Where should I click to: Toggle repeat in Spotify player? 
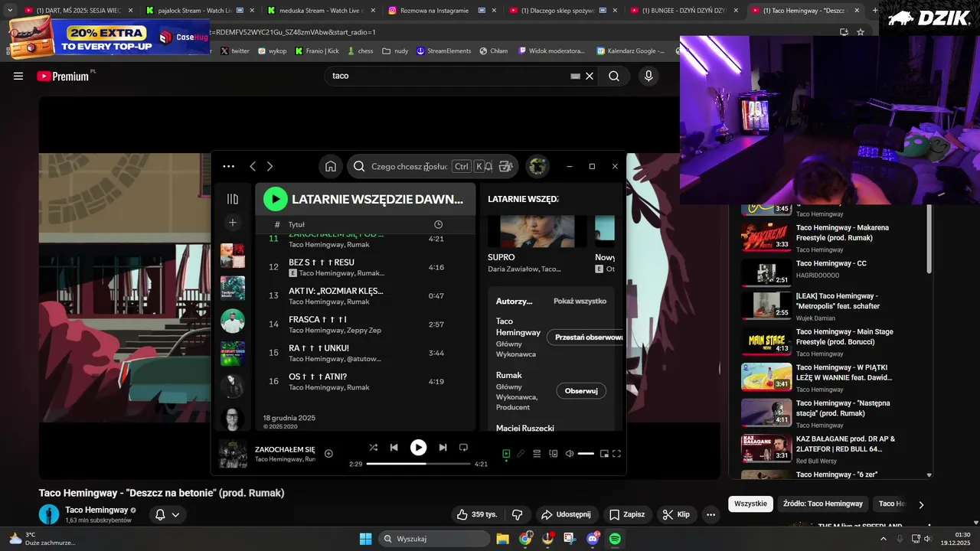[x=463, y=448]
